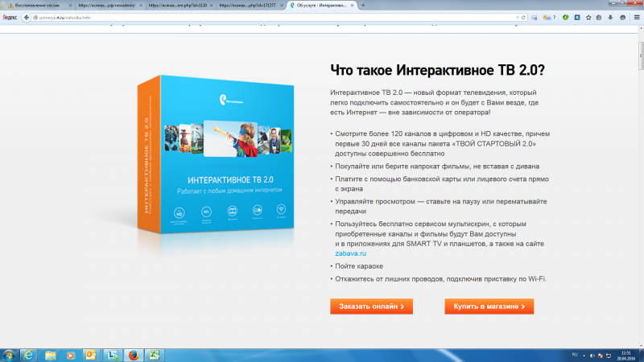Switch to the Восстановление сессии tab

38,5
